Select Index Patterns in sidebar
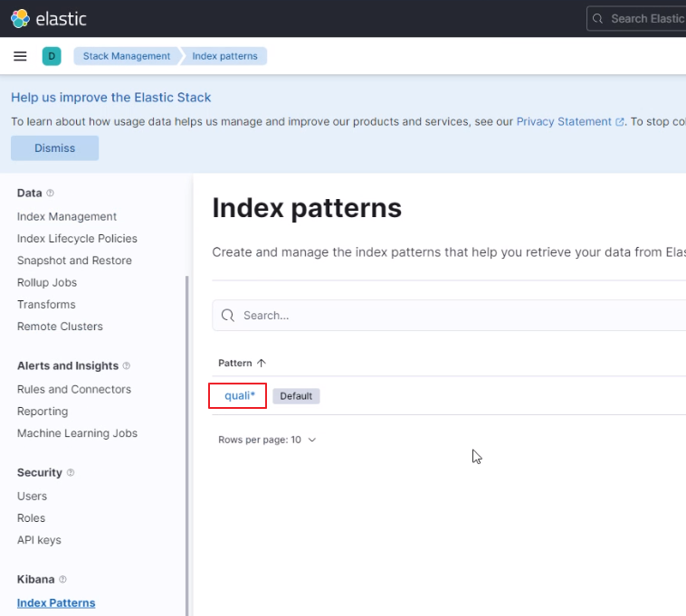Image resolution: width=686 pixels, height=616 pixels. click(56, 603)
